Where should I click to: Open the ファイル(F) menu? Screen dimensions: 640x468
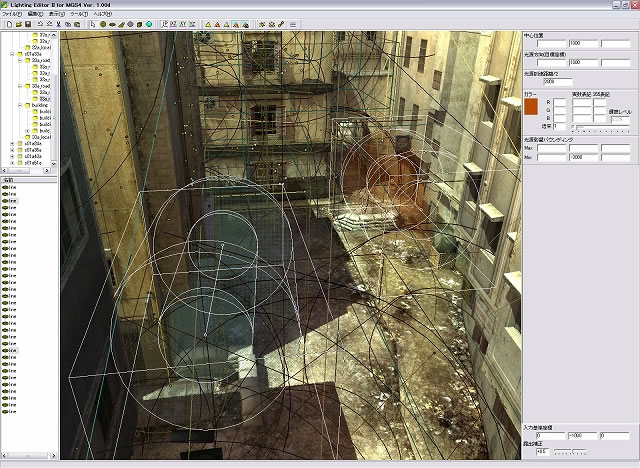[12, 14]
